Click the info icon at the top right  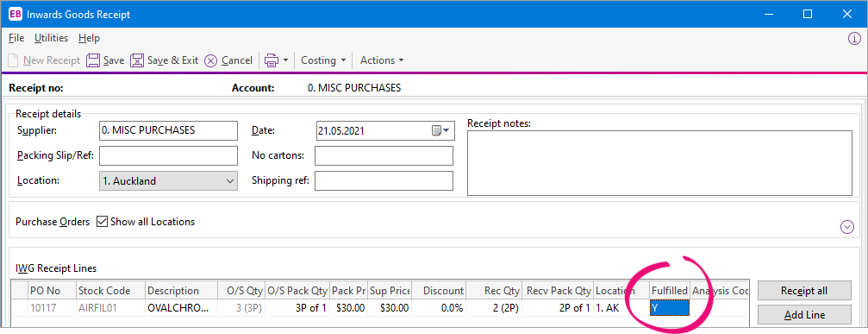coord(855,38)
